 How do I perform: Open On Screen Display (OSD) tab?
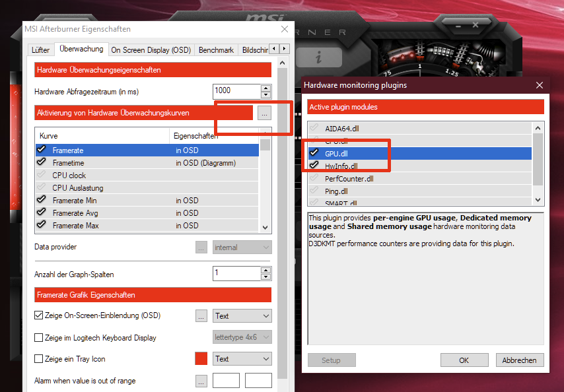click(151, 50)
